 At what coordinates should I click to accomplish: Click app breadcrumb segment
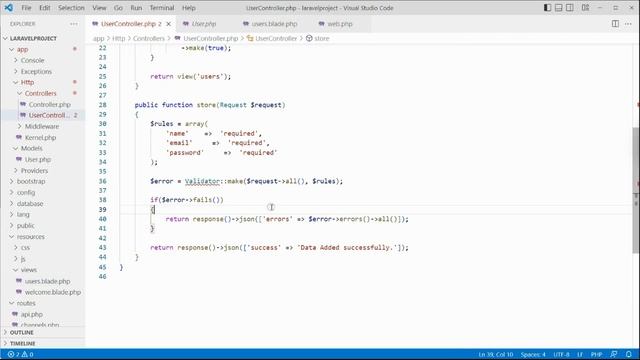tap(98, 38)
